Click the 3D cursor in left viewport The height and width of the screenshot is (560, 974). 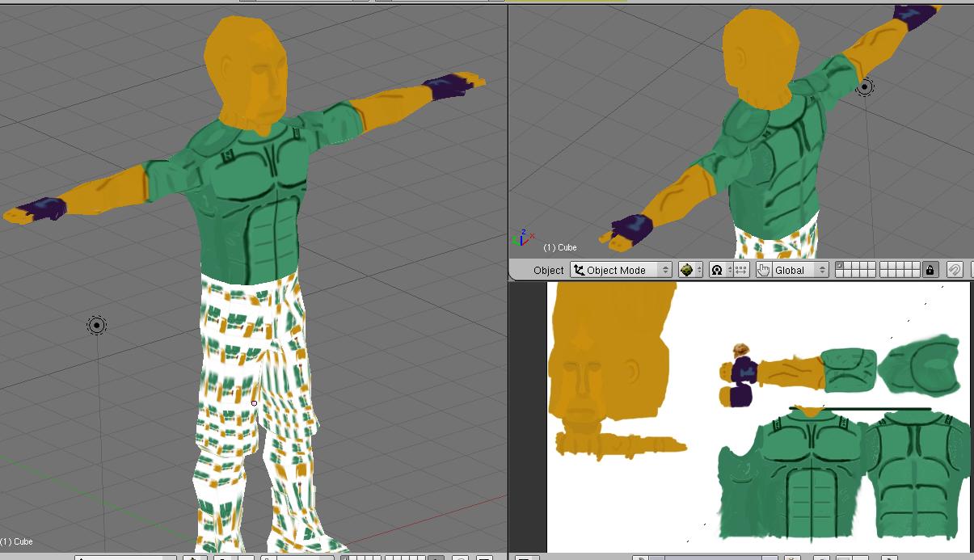tap(97, 325)
